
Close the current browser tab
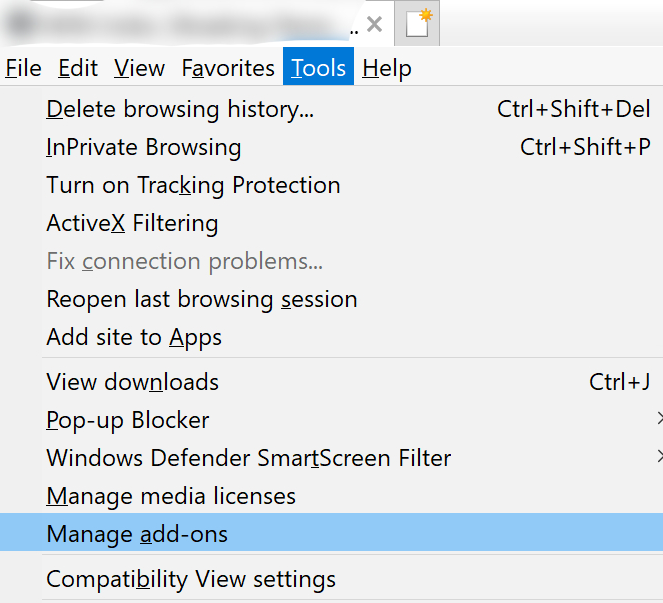375,24
